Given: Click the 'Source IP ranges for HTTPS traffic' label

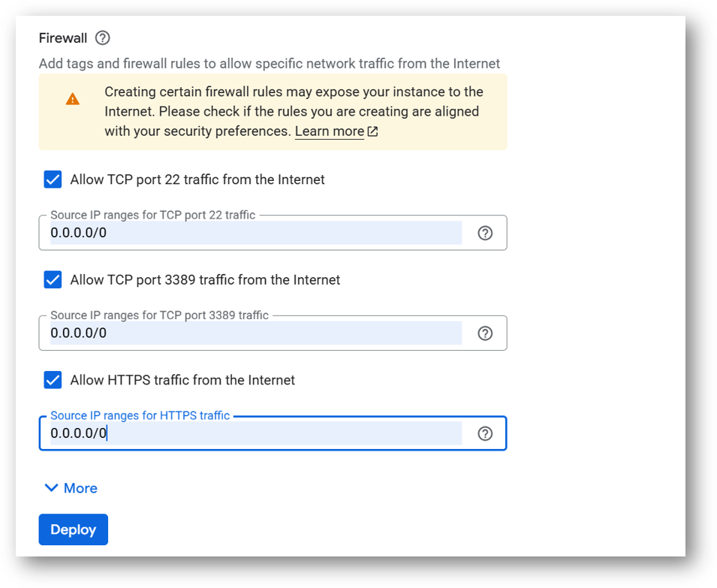Looking at the screenshot, I should coord(140,415).
